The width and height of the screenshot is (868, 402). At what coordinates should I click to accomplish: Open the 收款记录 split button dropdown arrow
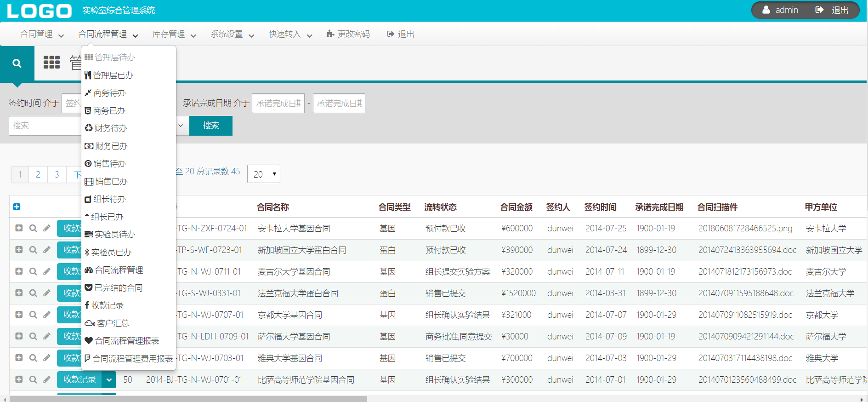point(109,380)
